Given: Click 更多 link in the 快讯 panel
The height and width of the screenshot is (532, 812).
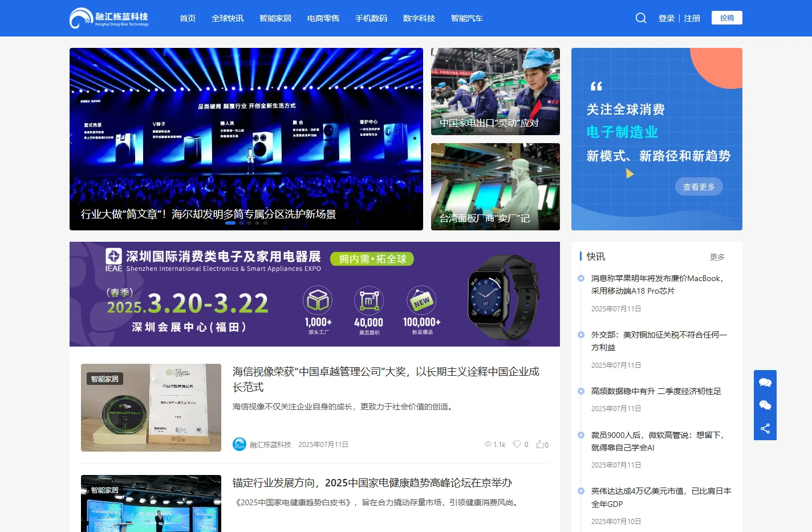Looking at the screenshot, I should point(717,257).
